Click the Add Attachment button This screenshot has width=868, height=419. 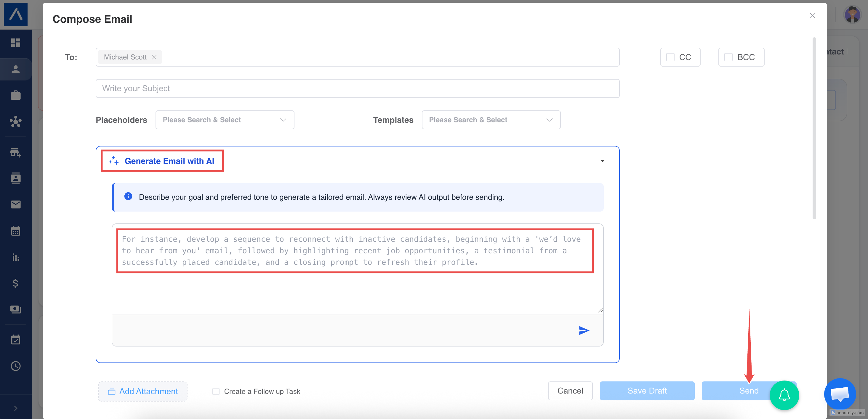(x=142, y=391)
